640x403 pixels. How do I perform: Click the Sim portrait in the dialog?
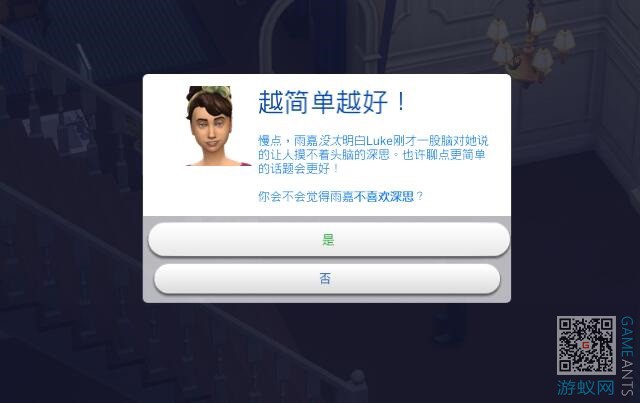216,126
